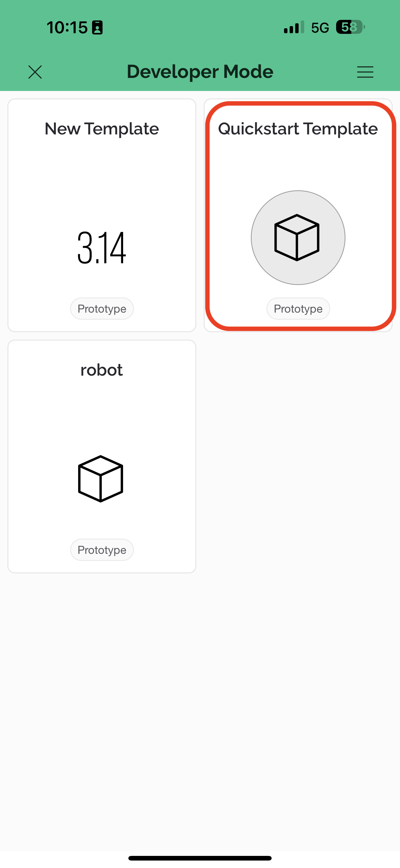Tap the Developer Mode header title
This screenshot has height=868, width=400.
(200, 72)
